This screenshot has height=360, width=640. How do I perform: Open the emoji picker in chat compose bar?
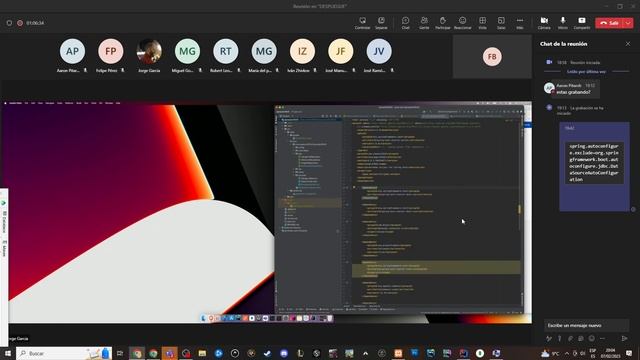[x=591, y=338]
